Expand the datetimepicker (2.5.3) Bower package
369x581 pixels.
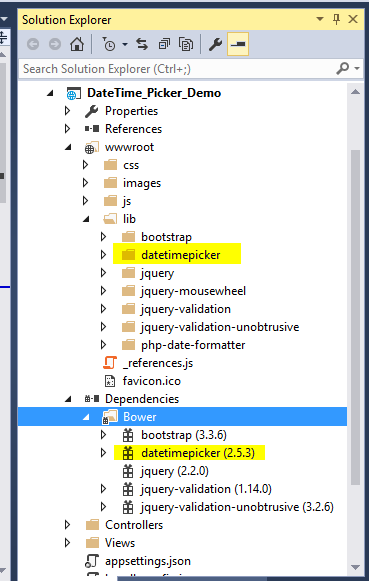[x=103, y=453]
